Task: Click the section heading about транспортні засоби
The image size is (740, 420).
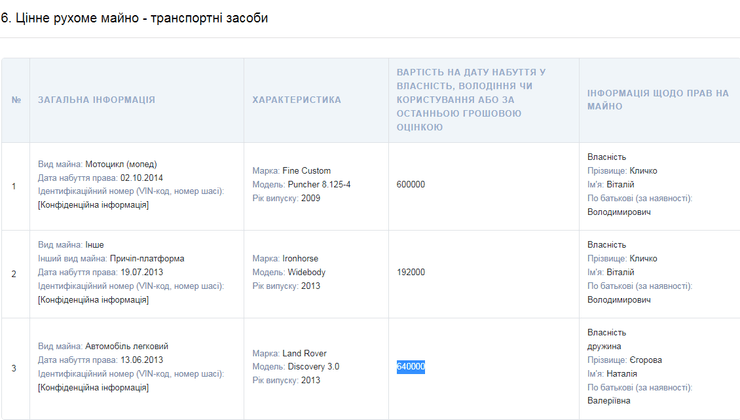Action: click(x=134, y=19)
